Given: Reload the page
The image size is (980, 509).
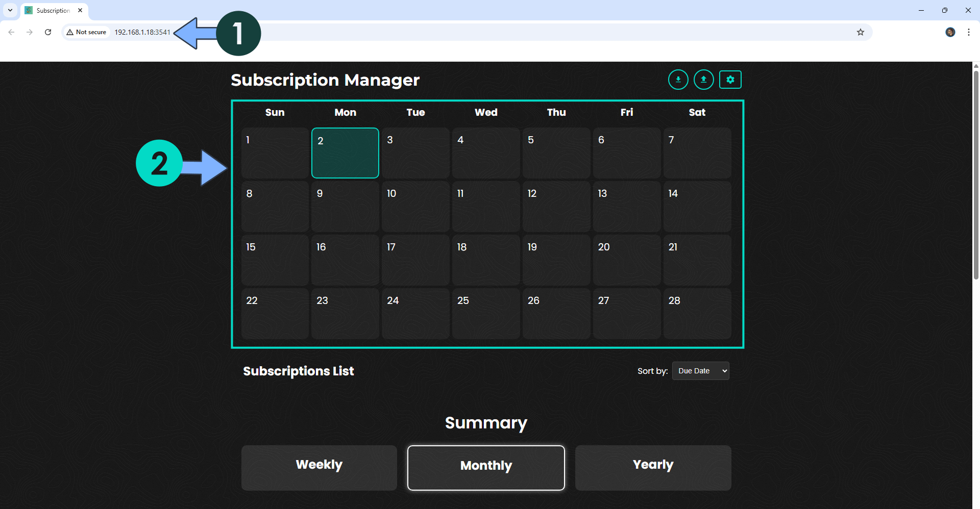Looking at the screenshot, I should tap(47, 32).
